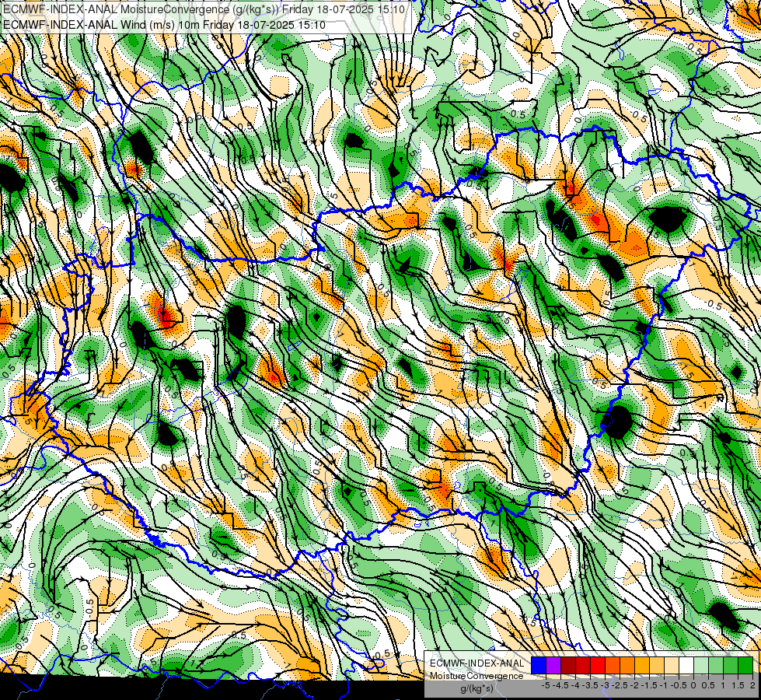Click the darkest green swatch between 1.5 and 2
Image resolution: width=761 pixels, height=700 pixels.
(745, 666)
